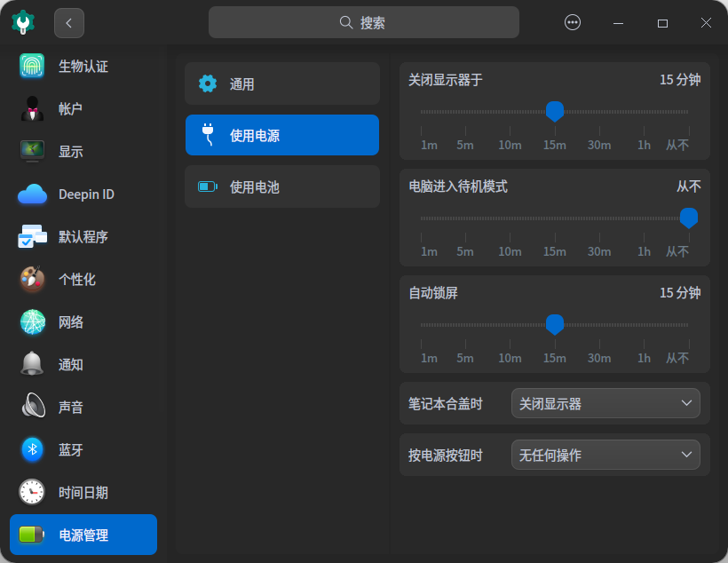Click the search magnifier icon
The height and width of the screenshot is (563, 728).
tap(346, 22)
